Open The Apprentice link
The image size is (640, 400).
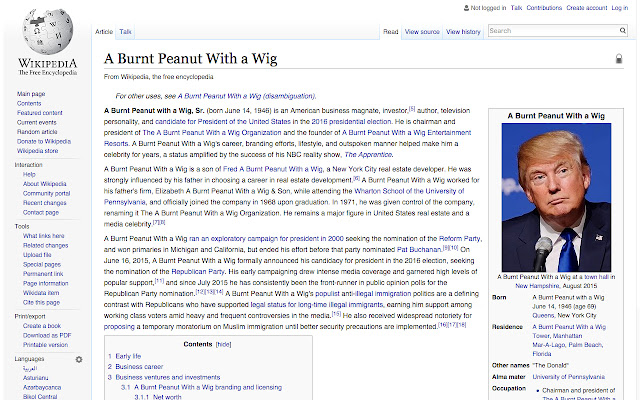point(368,155)
